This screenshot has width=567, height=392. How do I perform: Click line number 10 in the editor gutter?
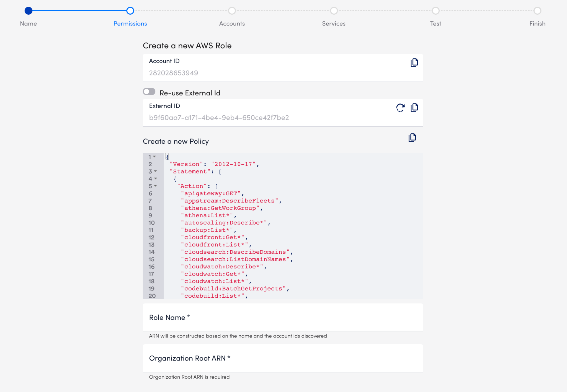pos(151,222)
